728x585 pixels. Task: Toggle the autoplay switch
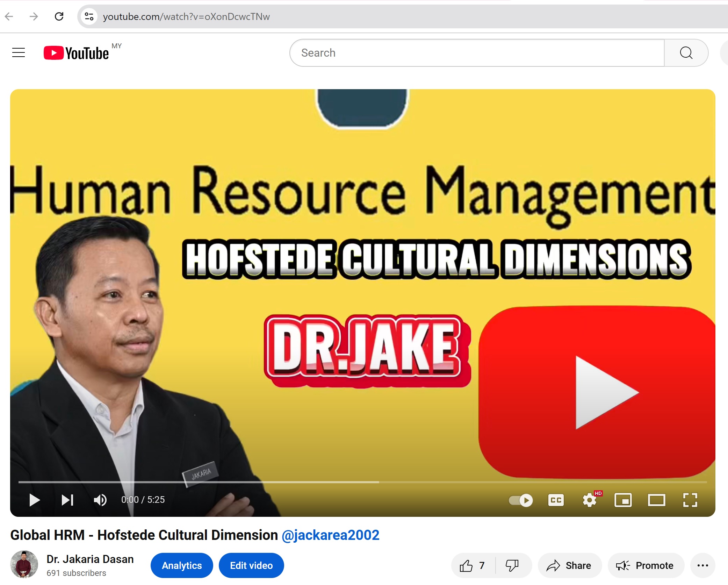point(521,500)
